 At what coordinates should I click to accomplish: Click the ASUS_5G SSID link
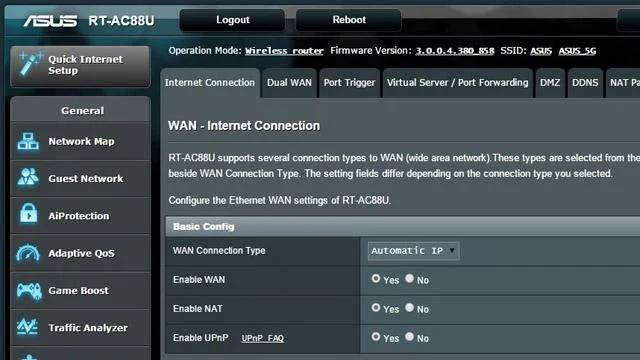coord(577,51)
